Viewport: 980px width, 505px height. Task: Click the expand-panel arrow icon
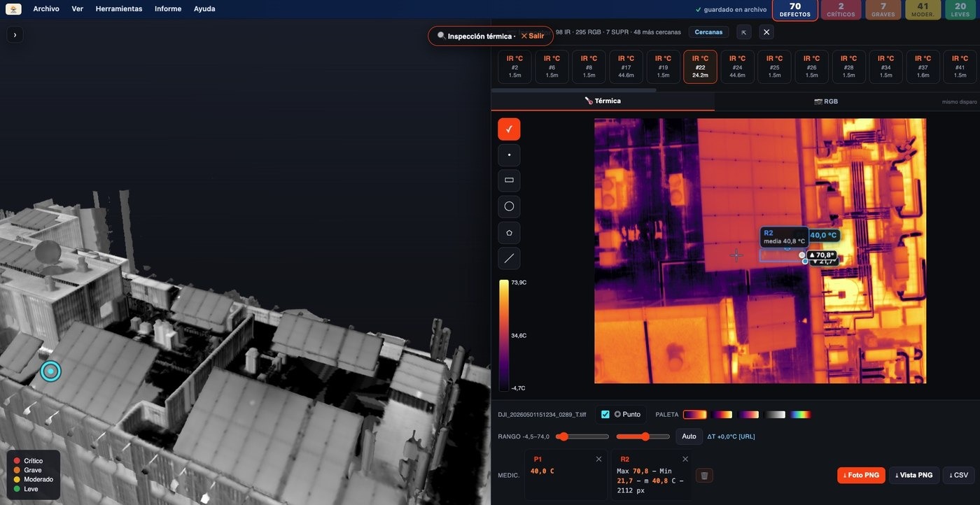pos(744,32)
